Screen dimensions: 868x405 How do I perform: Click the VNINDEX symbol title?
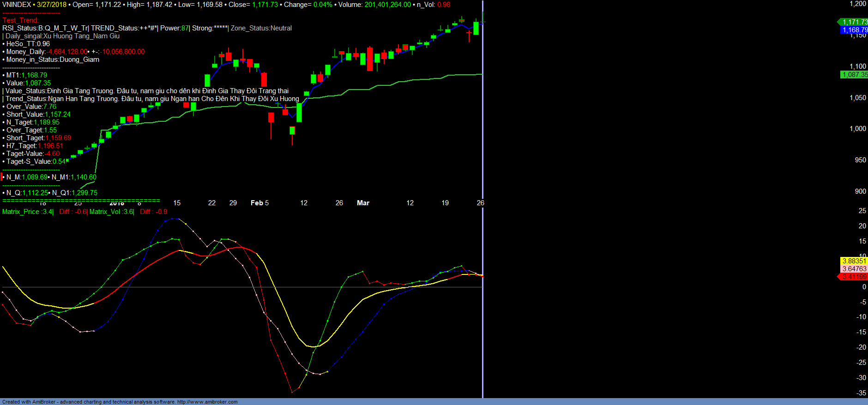click(17, 5)
